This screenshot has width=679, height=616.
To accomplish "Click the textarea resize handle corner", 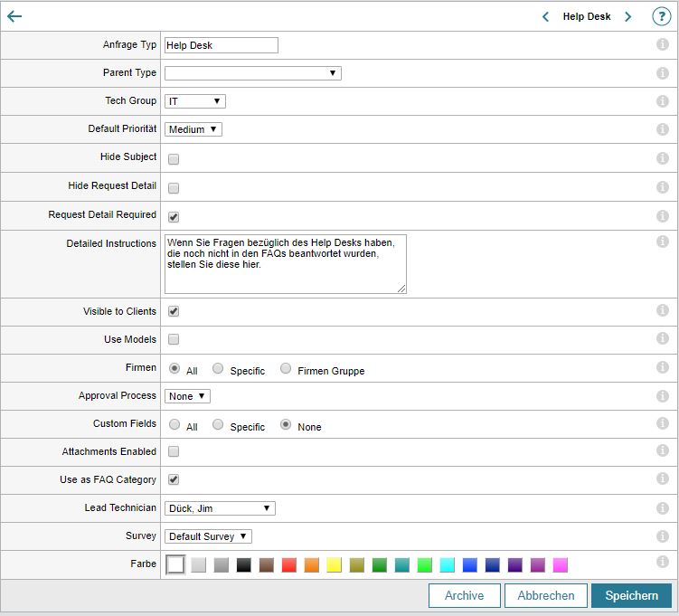I will tap(401, 289).
